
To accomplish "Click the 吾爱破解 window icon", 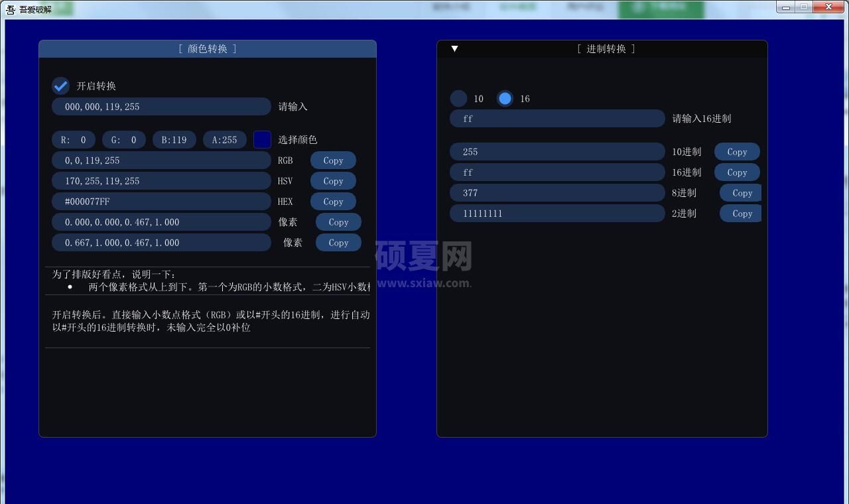I will tap(11, 9).
